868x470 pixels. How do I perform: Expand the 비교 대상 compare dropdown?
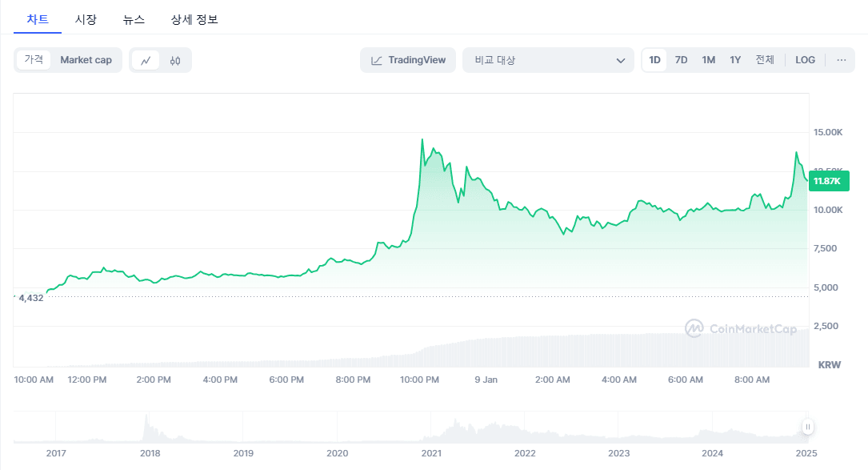click(x=548, y=60)
